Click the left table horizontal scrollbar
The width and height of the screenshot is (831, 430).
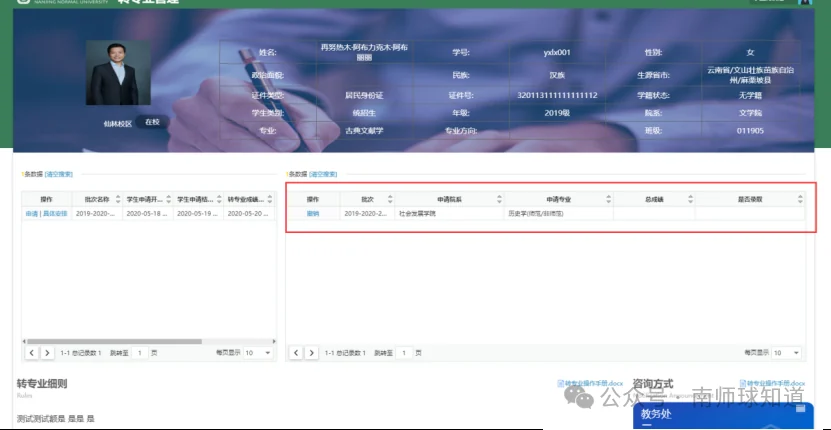[x=114, y=341]
